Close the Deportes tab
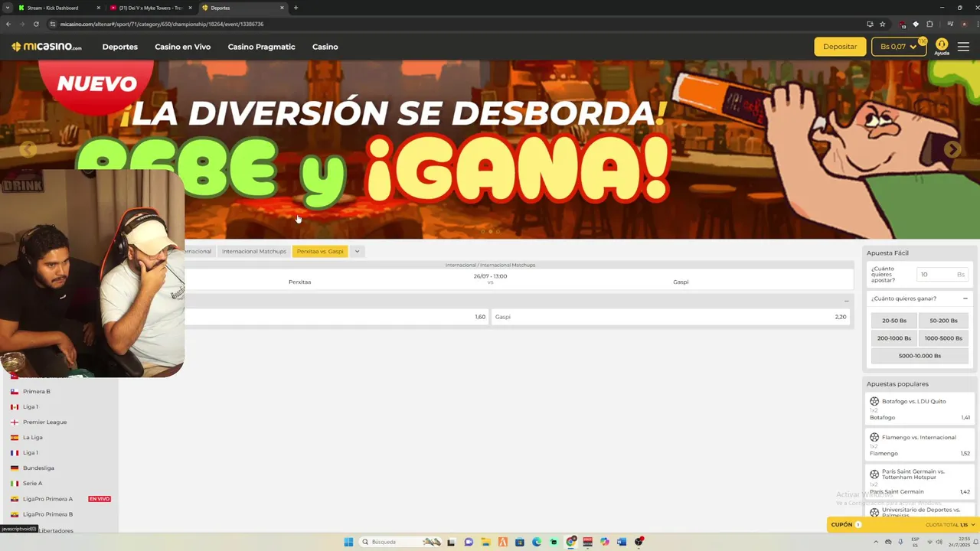This screenshot has width=980, height=551. pos(282,8)
